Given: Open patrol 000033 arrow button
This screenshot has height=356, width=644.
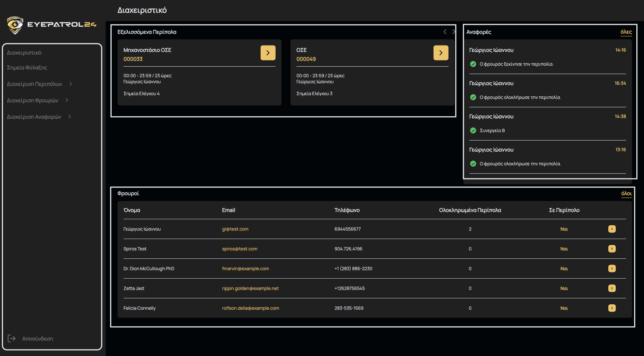Looking at the screenshot, I should coord(268,53).
